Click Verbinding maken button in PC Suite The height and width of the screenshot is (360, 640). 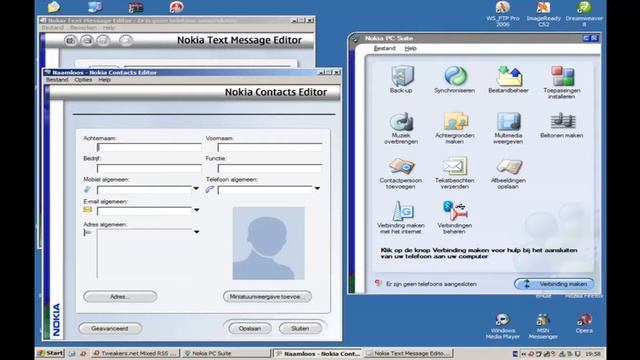[554, 284]
